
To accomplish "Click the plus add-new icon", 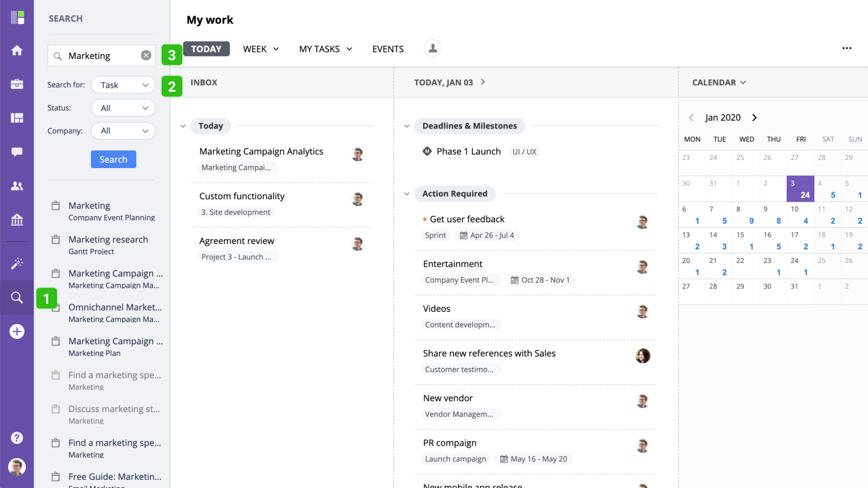I will (17, 331).
